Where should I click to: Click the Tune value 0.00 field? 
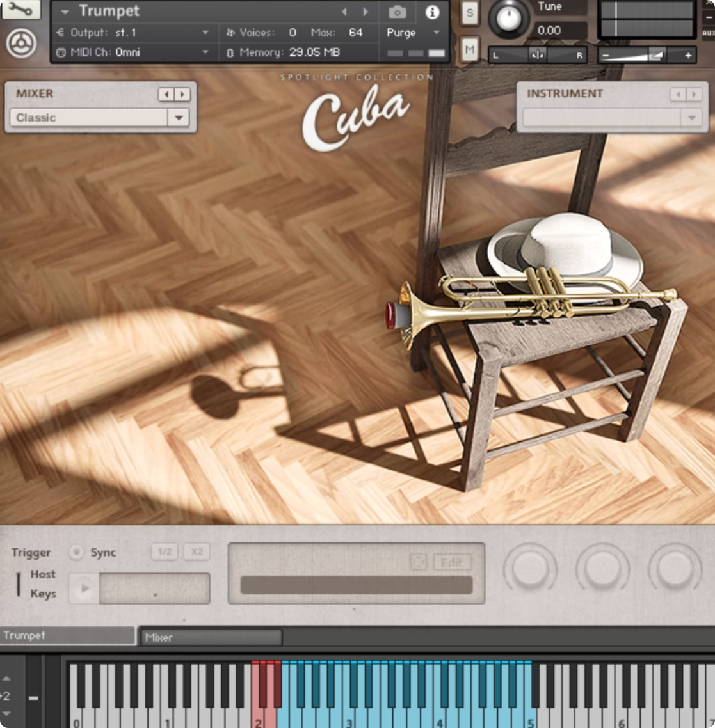[559, 30]
